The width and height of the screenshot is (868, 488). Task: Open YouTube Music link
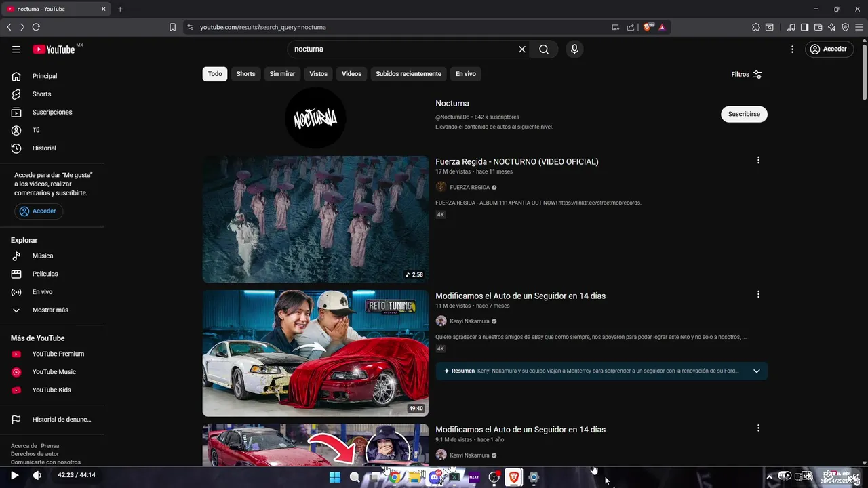click(54, 372)
